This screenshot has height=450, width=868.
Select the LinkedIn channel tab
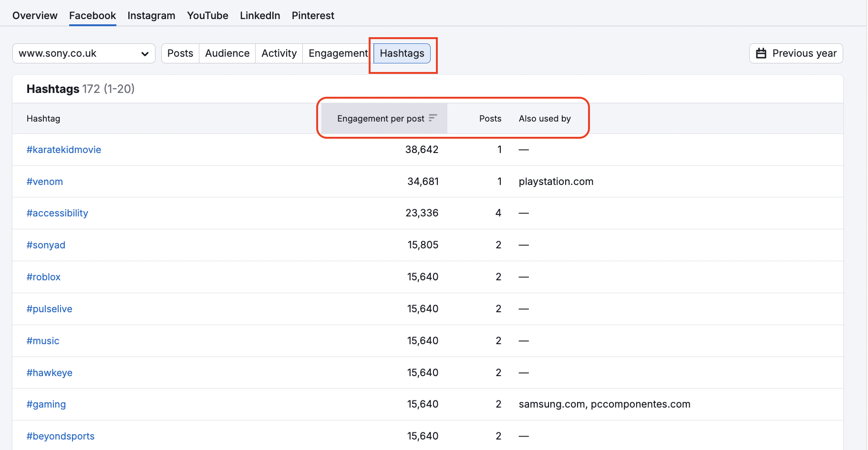point(260,15)
